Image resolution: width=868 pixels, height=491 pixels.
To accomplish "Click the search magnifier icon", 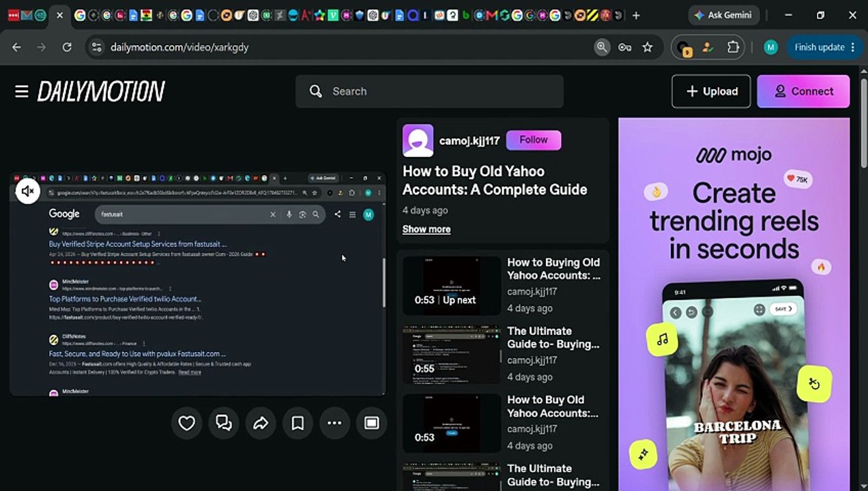I will pos(315,91).
